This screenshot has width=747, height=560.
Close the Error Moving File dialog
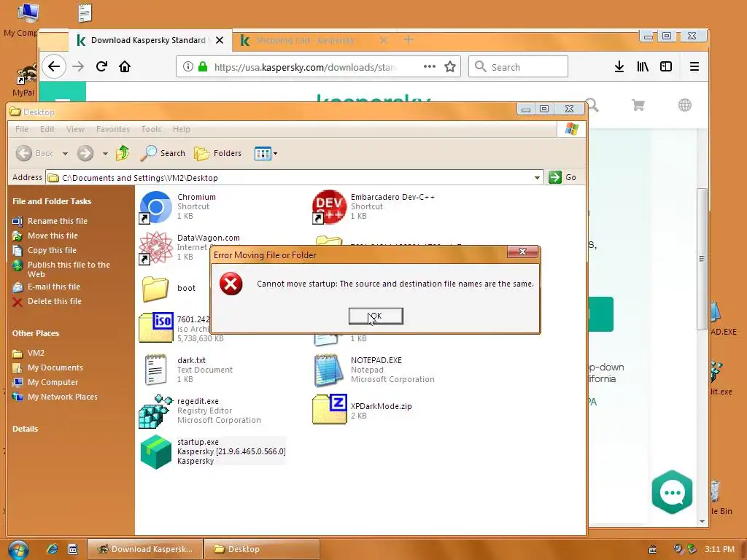tap(522, 252)
